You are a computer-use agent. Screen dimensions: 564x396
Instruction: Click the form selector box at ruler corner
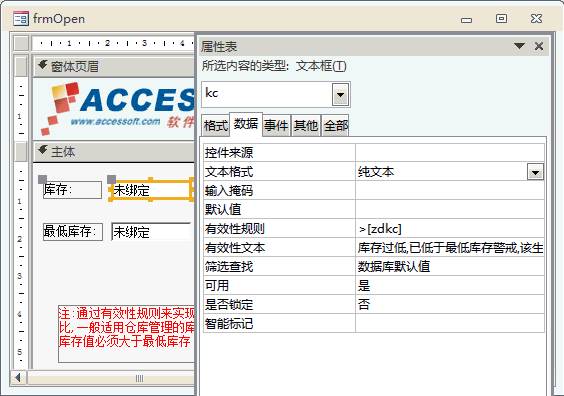tap(21, 43)
